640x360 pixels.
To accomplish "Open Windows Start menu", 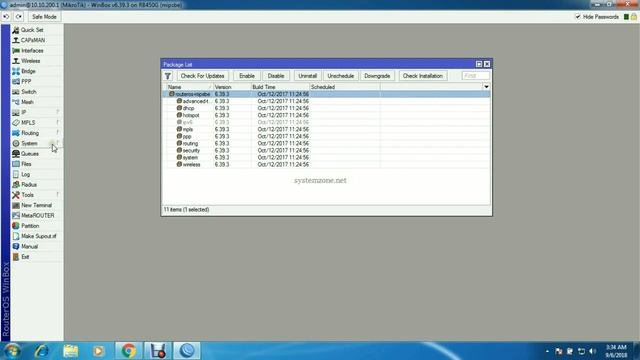I will (x=11, y=351).
